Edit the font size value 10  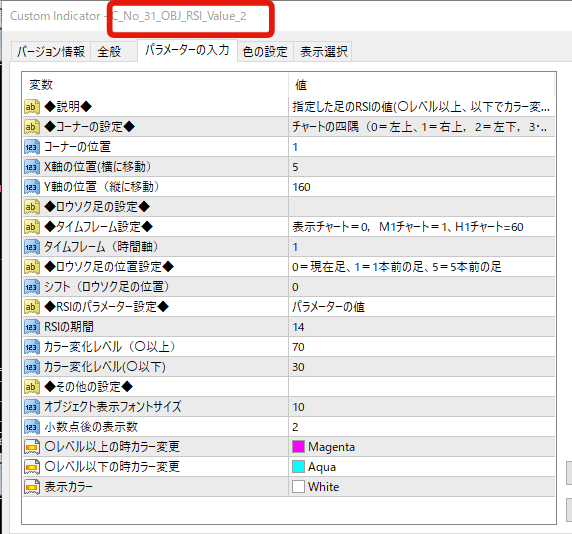click(x=422, y=407)
